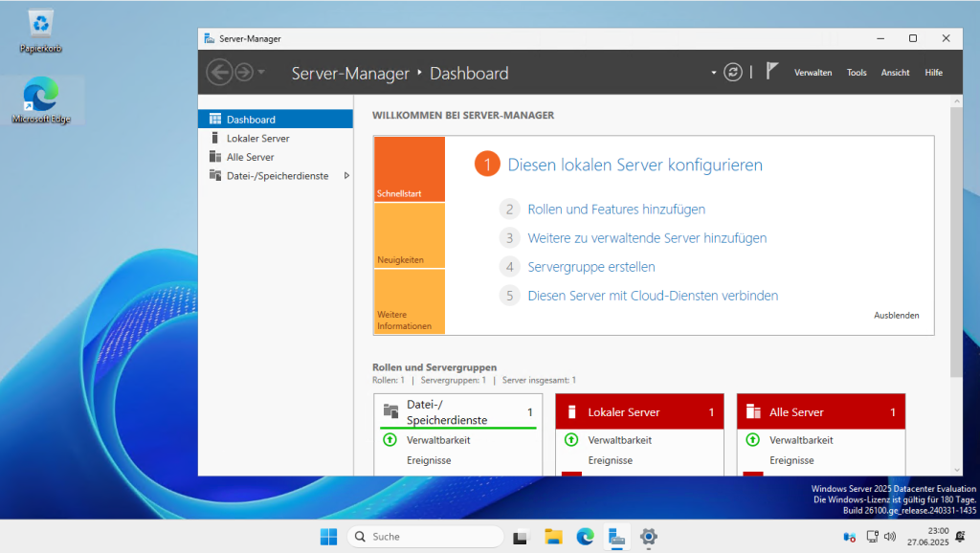Viewport: 980px width, 553px height.
Task: Select Alle Server in the sidebar
Action: (276, 157)
